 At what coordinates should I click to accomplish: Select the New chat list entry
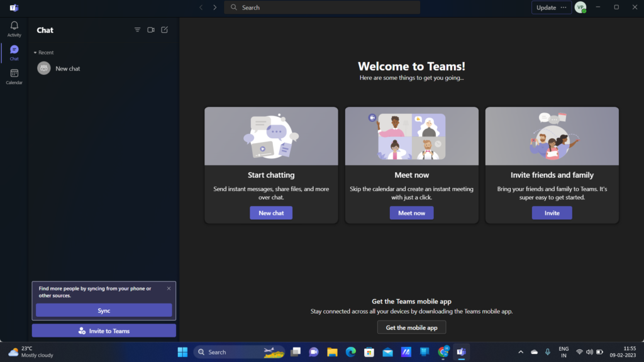click(x=104, y=69)
